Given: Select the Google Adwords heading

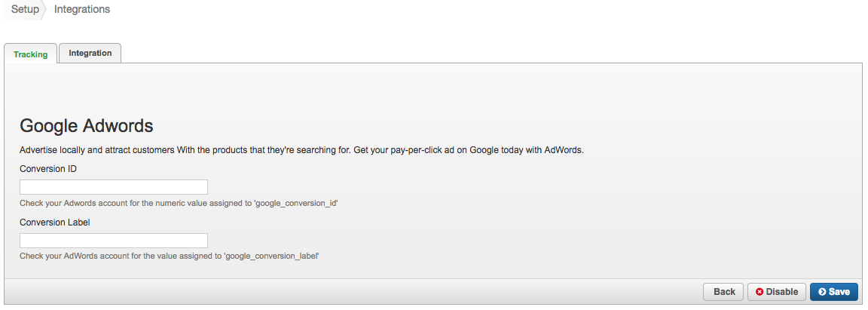Looking at the screenshot, I should (87, 125).
